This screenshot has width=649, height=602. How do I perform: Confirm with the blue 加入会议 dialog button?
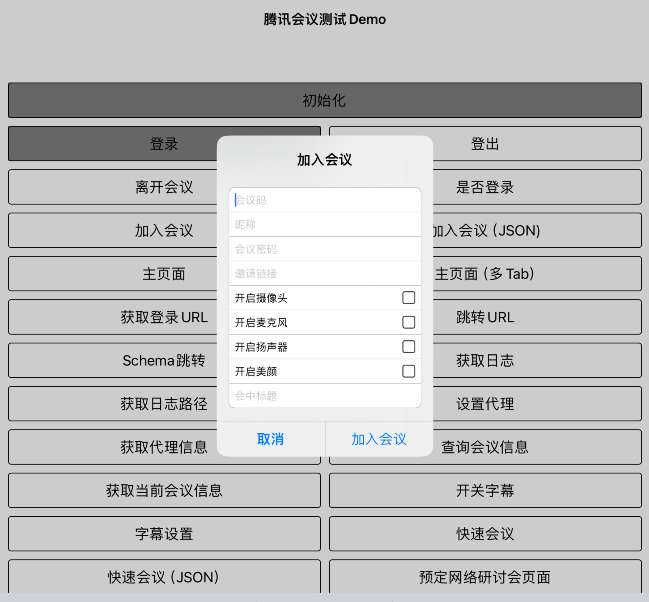click(379, 439)
